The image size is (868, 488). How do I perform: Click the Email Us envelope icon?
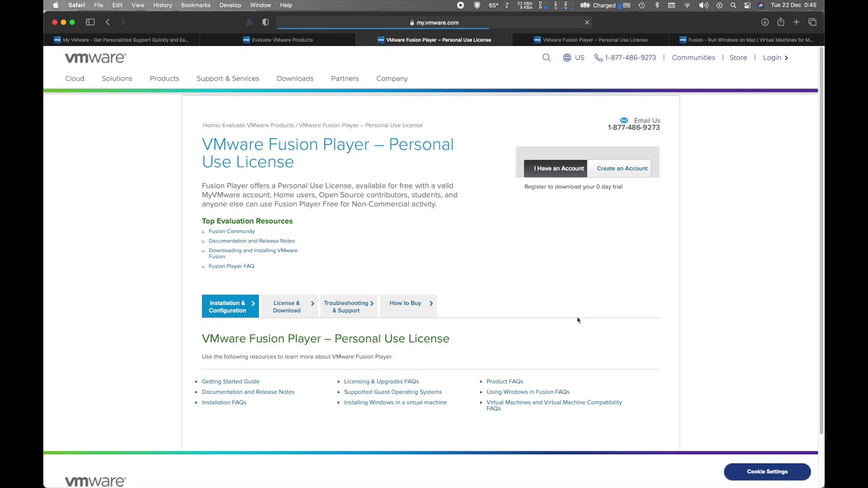coord(624,121)
